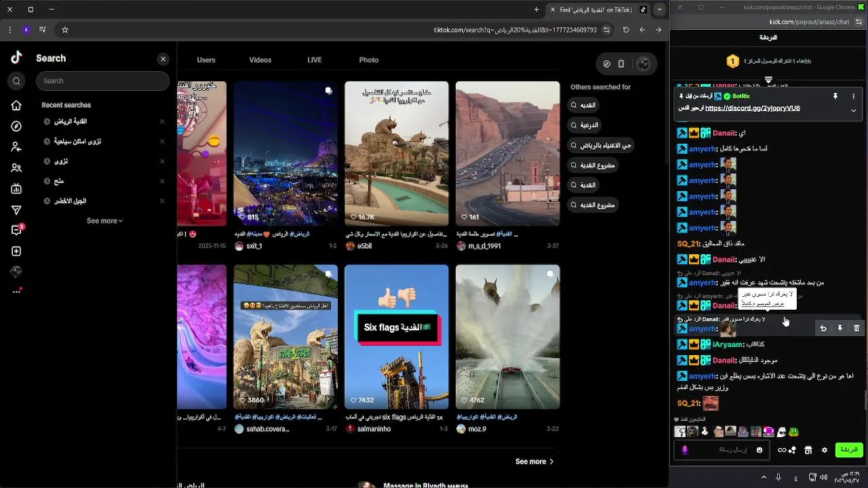Open Messages paper-plane icon in TikTok sidebar
The width and height of the screenshot is (868, 488).
(16, 210)
